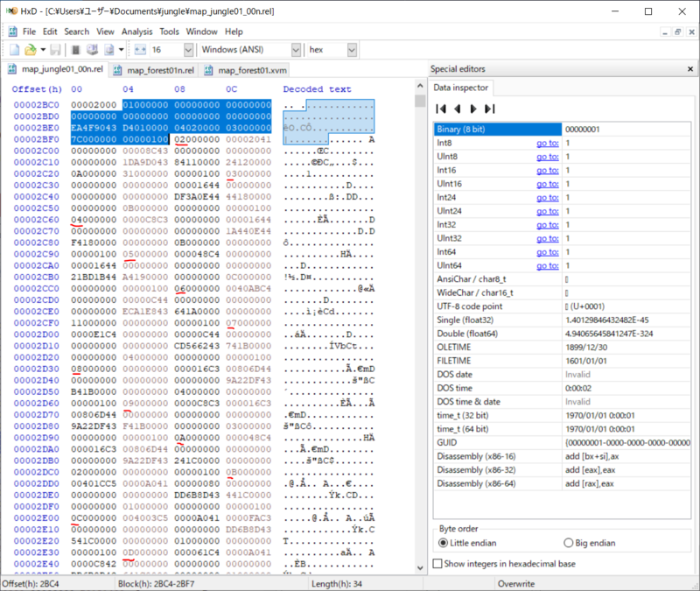Click the go to link for UInt16
Screen dimensions: 700x591
[x=548, y=184]
